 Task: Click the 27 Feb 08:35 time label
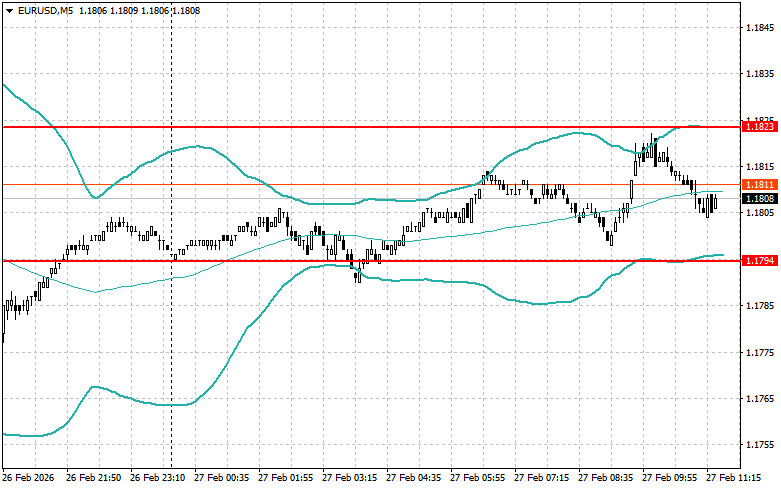tap(605, 477)
